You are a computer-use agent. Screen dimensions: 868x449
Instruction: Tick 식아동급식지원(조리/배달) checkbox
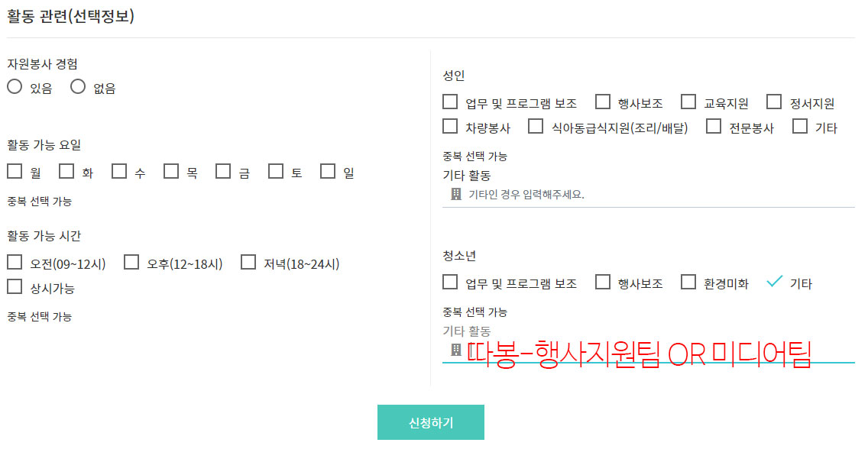click(536, 126)
